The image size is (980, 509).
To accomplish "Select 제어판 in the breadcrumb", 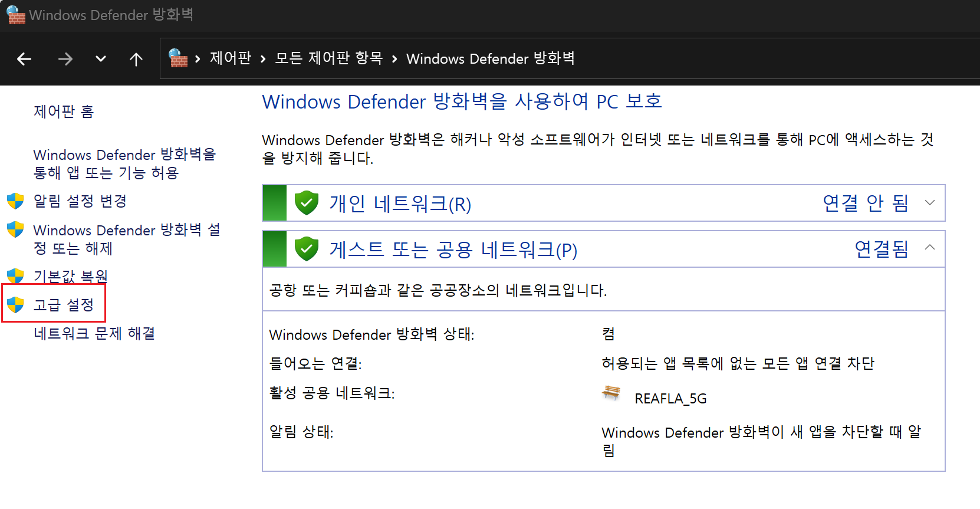I will pyautogui.click(x=231, y=58).
